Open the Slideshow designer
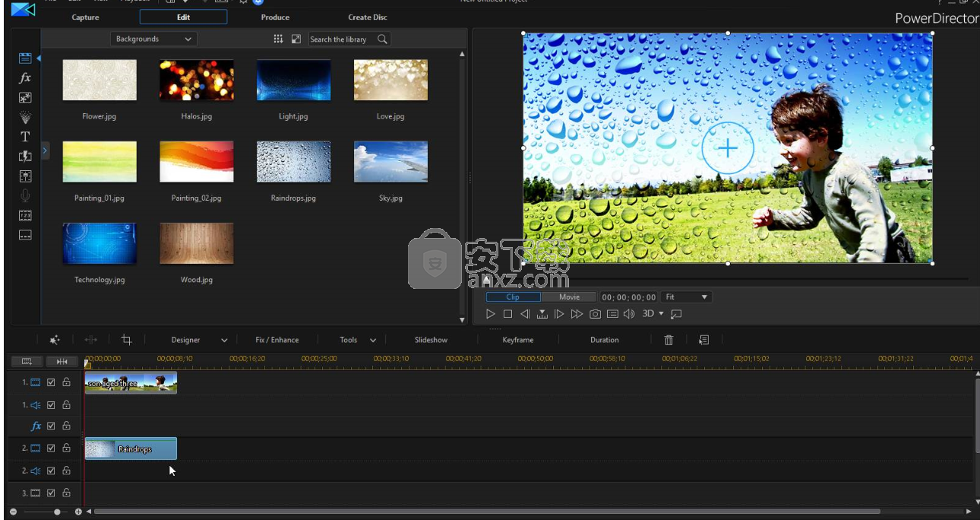 [431, 340]
